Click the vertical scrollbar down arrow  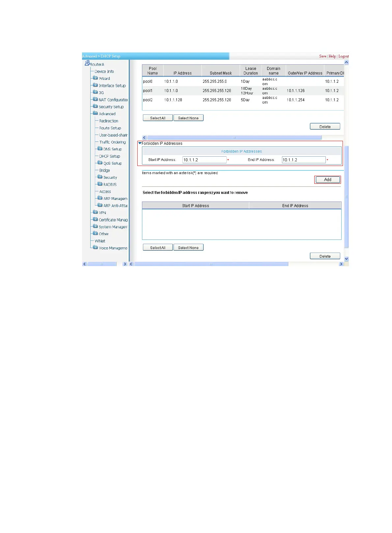[x=346, y=259]
